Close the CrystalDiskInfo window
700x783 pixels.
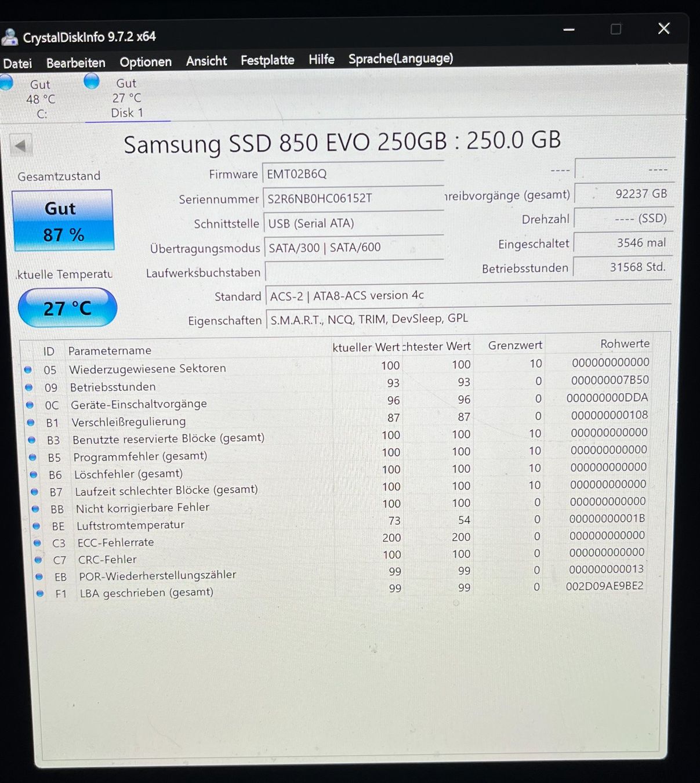pyautogui.click(x=664, y=28)
